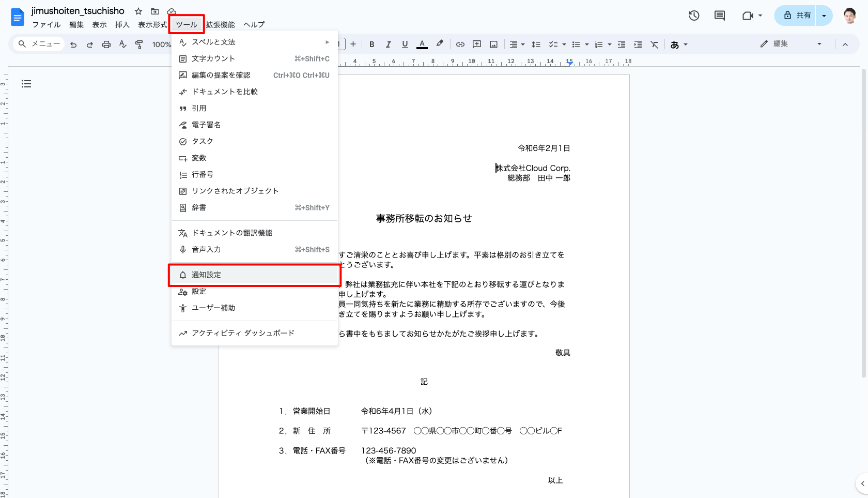Click the increase indent icon
The width and height of the screenshot is (868, 498).
pyautogui.click(x=638, y=44)
